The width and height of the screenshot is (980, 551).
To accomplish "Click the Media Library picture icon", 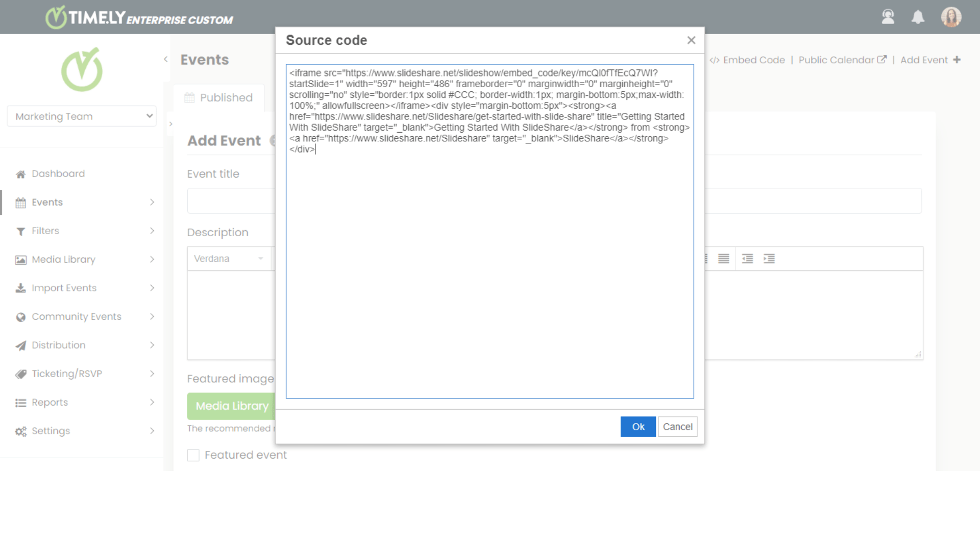I will tap(20, 260).
